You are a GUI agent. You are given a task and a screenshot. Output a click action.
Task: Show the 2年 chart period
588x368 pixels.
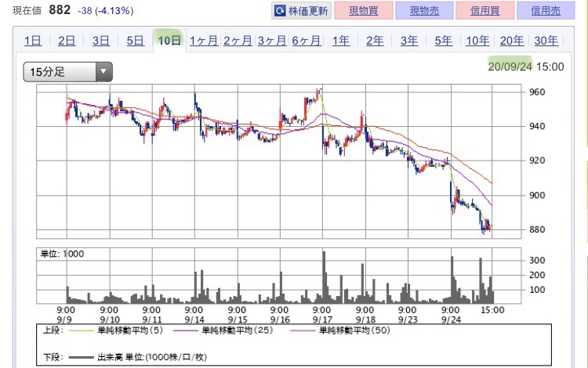(x=375, y=41)
